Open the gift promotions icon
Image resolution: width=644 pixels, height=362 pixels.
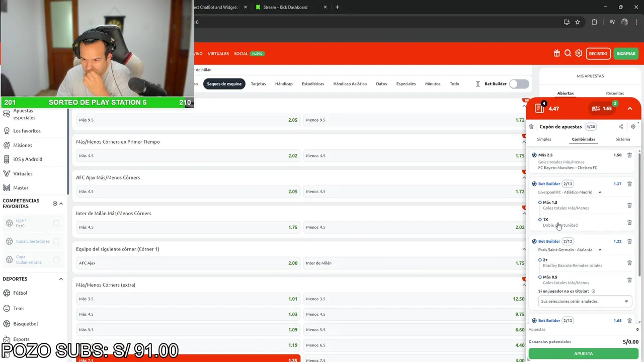556,53
